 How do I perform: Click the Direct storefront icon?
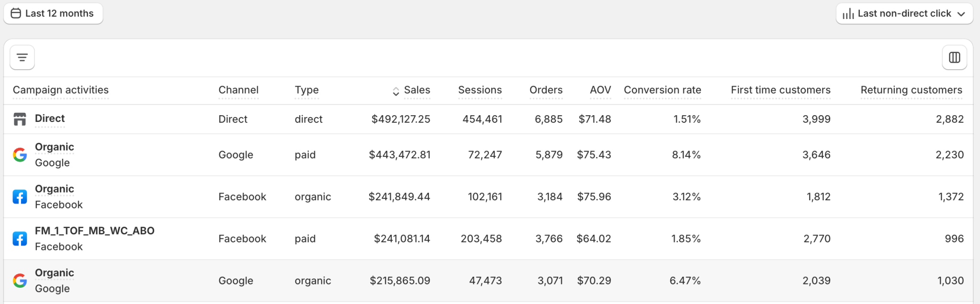click(20, 119)
